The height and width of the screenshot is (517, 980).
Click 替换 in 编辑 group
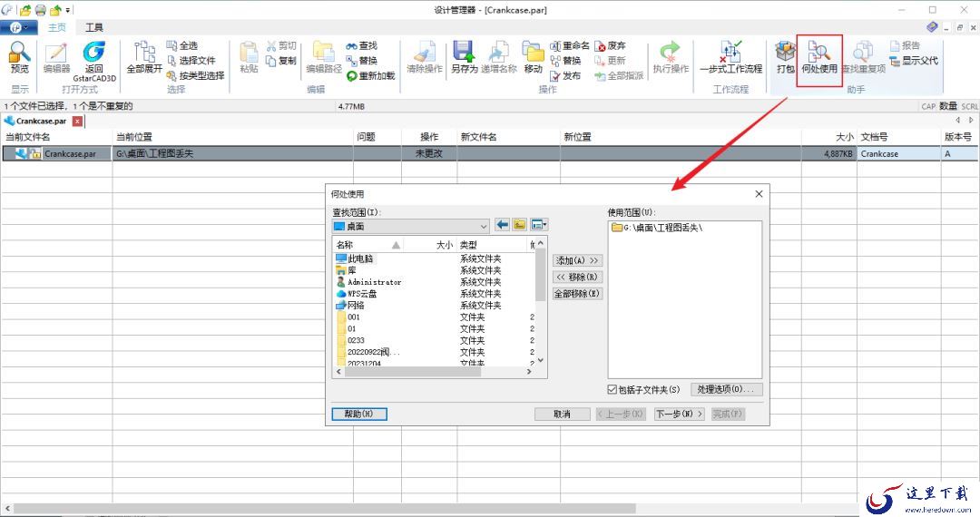(362, 61)
